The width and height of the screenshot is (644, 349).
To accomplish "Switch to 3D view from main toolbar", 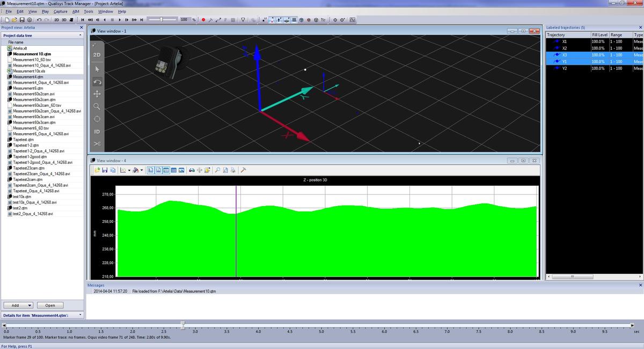I will click(x=64, y=20).
